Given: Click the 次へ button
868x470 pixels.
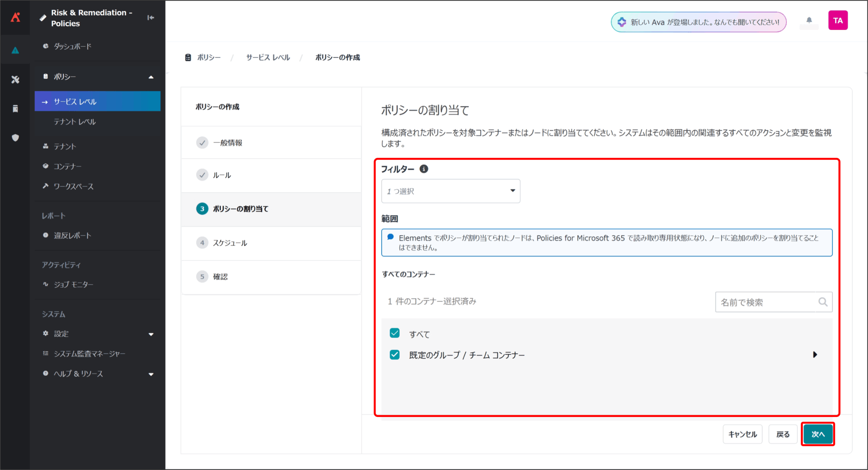Looking at the screenshot, I should (x=817, y=434).
